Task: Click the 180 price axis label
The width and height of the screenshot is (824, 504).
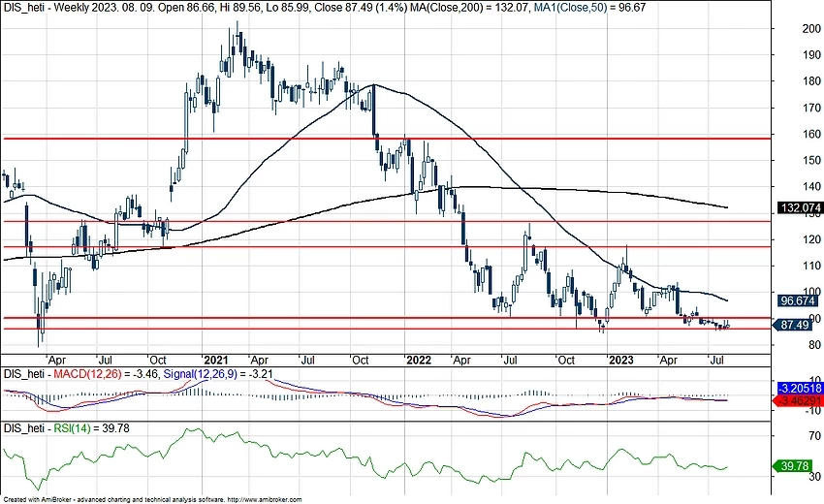Action: pos(811,81)
